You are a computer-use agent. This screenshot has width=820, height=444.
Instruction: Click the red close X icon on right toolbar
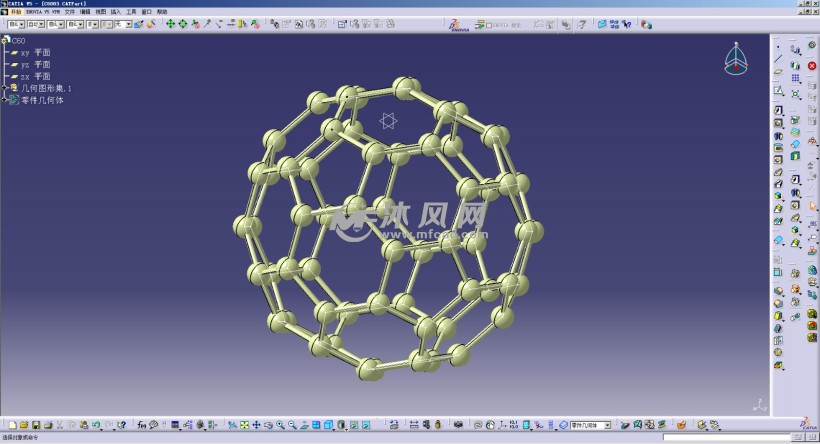pyautogui.click(x=812, y=65)
